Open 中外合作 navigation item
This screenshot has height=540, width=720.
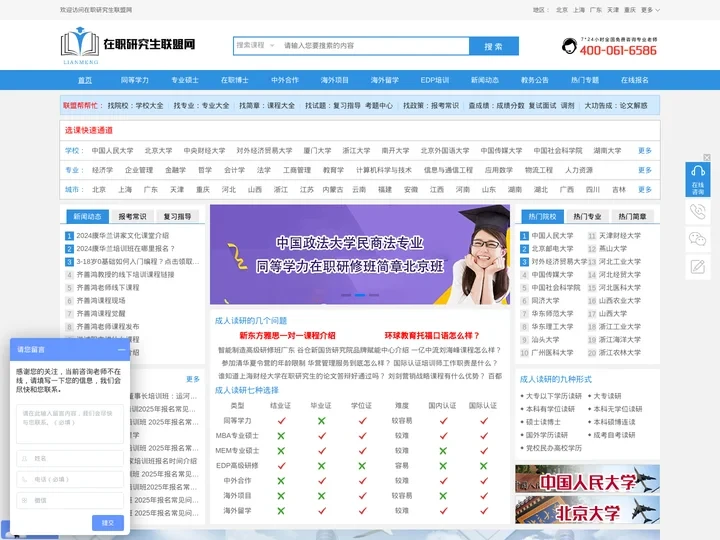tap(285, 80)
